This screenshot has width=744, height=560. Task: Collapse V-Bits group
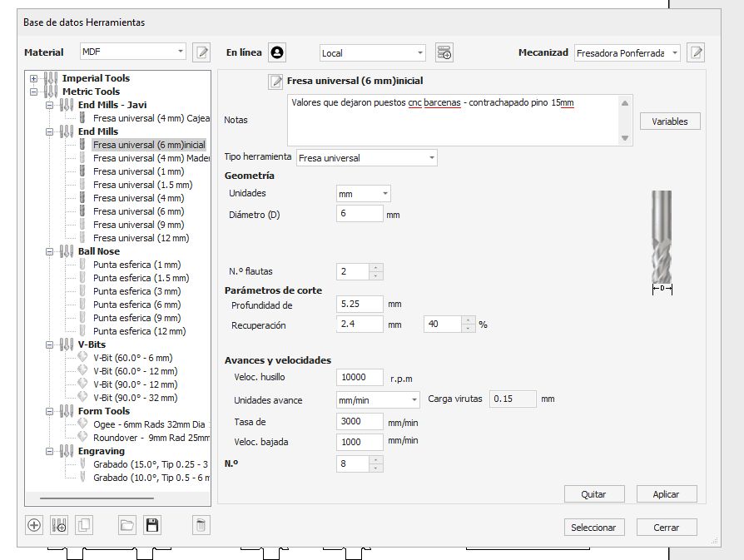[x=49, y=344]
